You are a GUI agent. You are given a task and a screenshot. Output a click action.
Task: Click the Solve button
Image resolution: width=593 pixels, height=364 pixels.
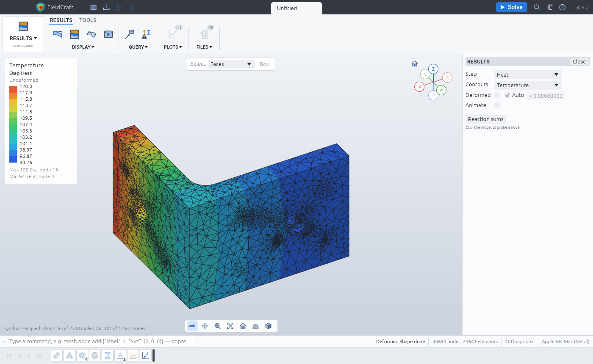click(512, 7)
